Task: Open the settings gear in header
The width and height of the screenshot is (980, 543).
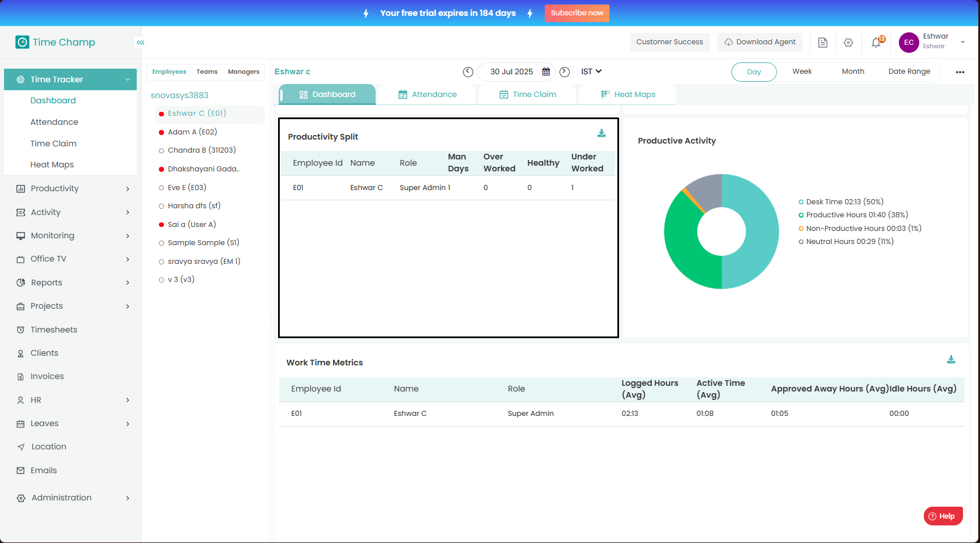Action: 848,43
